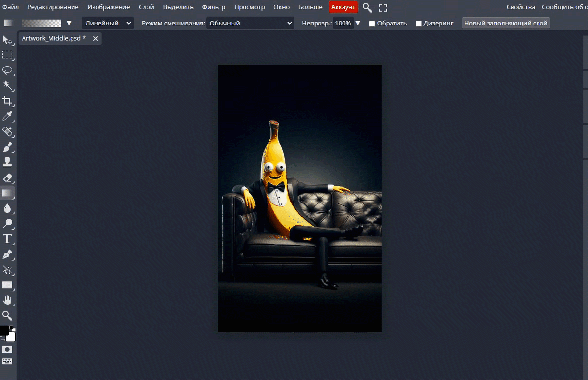This screenshot has width=588, height=380.
Task: Open the Фильтр menu
Action: pos(214,7)
